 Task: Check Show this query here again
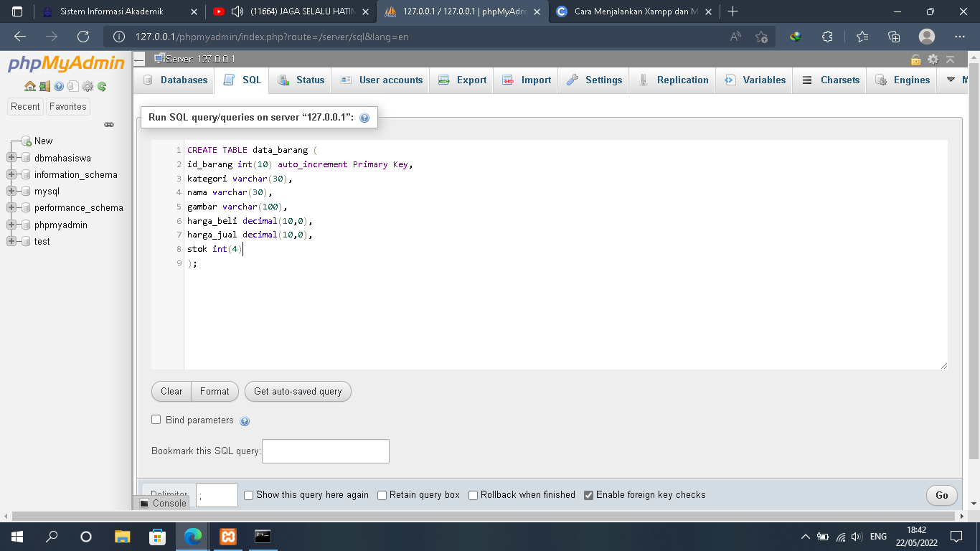click(x=249, y=495)
